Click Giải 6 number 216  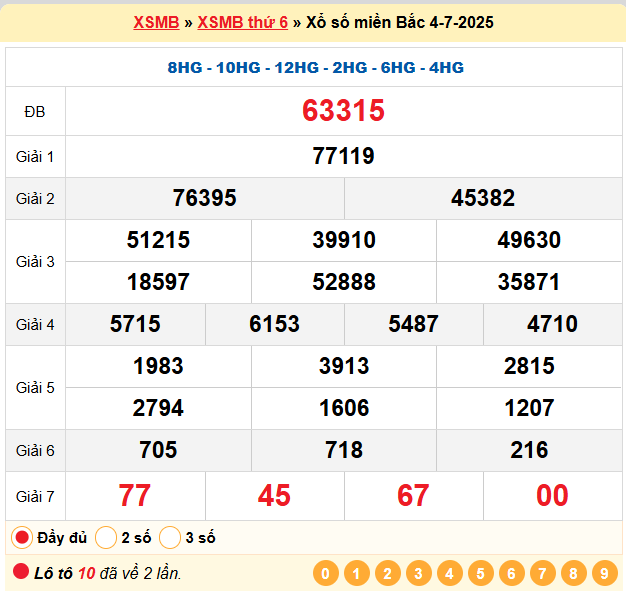[529, 450]
